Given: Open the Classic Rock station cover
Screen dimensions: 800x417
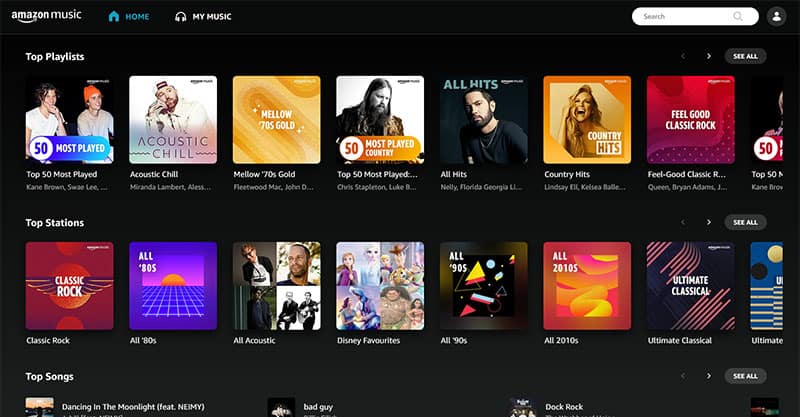Looking at the screenshot, I should click(x=70, y=286).
